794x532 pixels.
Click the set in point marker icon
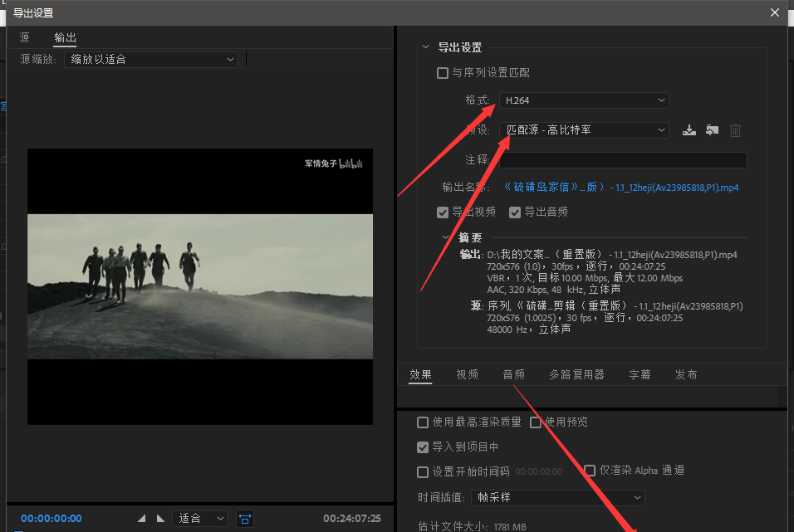[141, 518]
